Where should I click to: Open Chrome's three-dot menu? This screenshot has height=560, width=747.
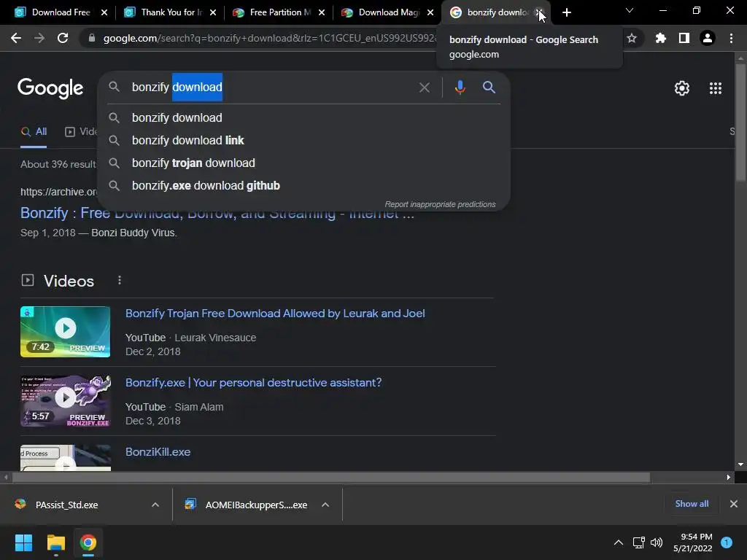[x=731, y=38]
